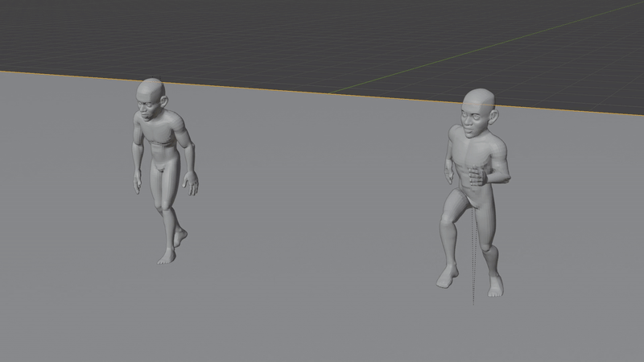Select the left character's ear
This screenshot has width=644, height=362.
click(x=164, y=101)
